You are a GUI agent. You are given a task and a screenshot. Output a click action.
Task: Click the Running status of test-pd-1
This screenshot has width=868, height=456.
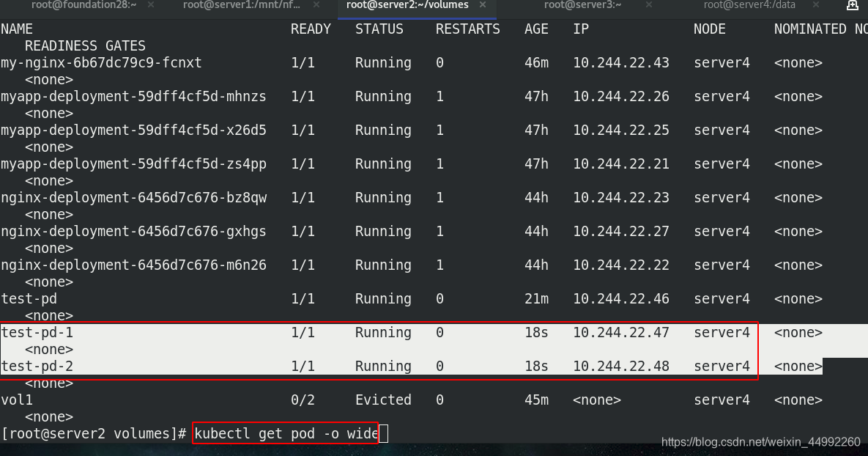coord(383,333)
